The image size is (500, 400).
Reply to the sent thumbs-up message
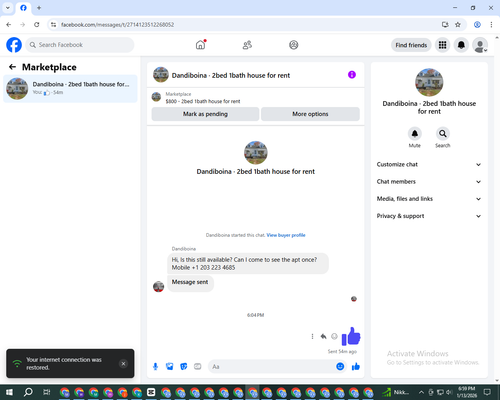coord(323,336)
